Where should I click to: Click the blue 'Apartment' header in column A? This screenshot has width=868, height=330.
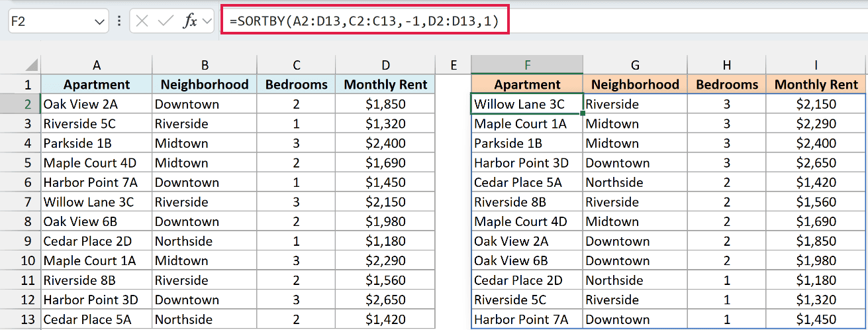point(97,84)
